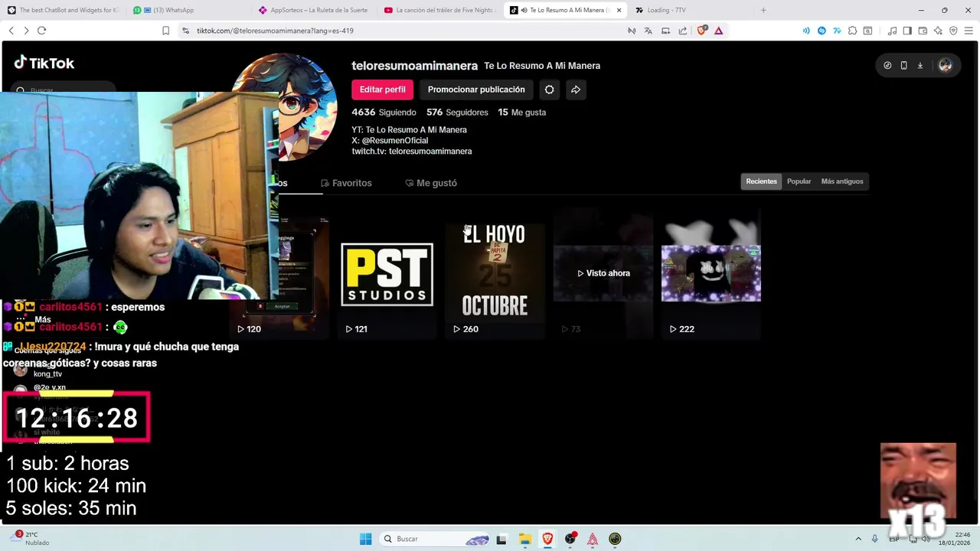Switch to the Five Nights trailer YouTube tab
The image size is (980, 551).
439,10
